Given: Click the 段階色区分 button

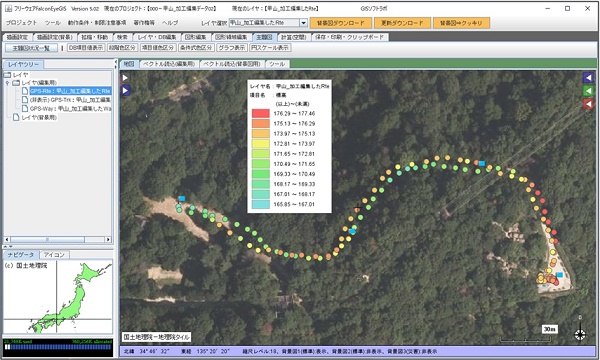Looking at the screenshot, I should point(122,48).
